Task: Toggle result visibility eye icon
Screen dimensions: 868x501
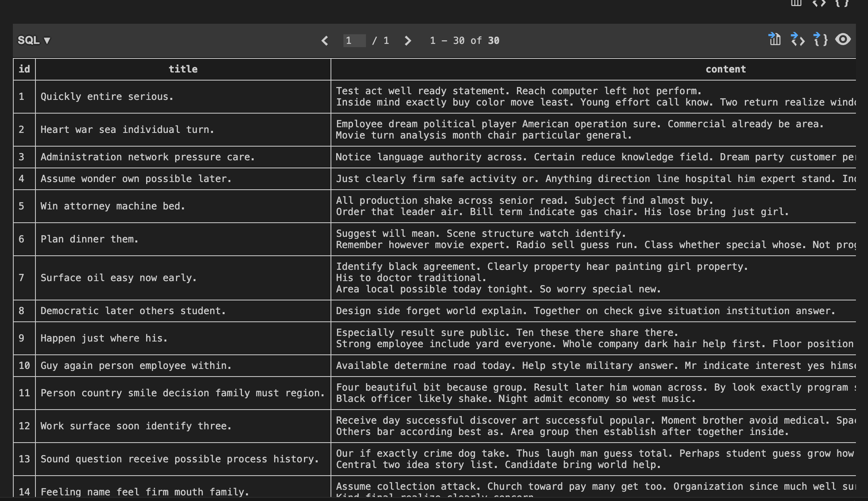Action: [843, 39]
